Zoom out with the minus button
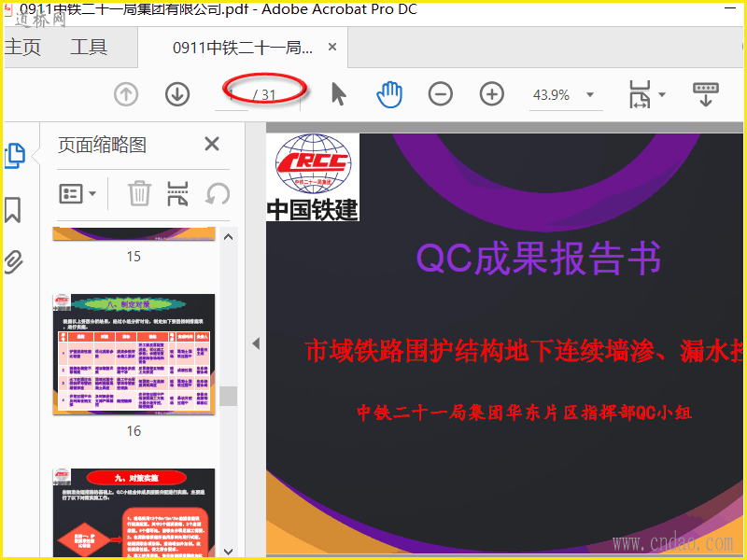The width and height of the screenshot is (747, 560). (441, 94)
